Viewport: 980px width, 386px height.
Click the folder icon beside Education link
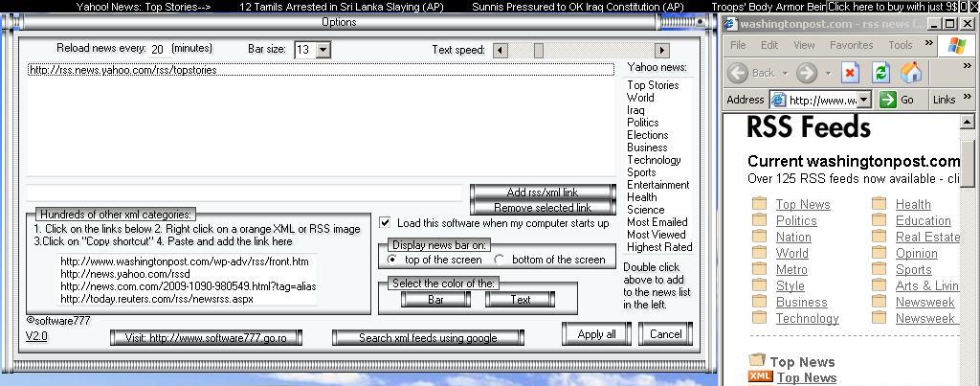[x=880, y=220]
